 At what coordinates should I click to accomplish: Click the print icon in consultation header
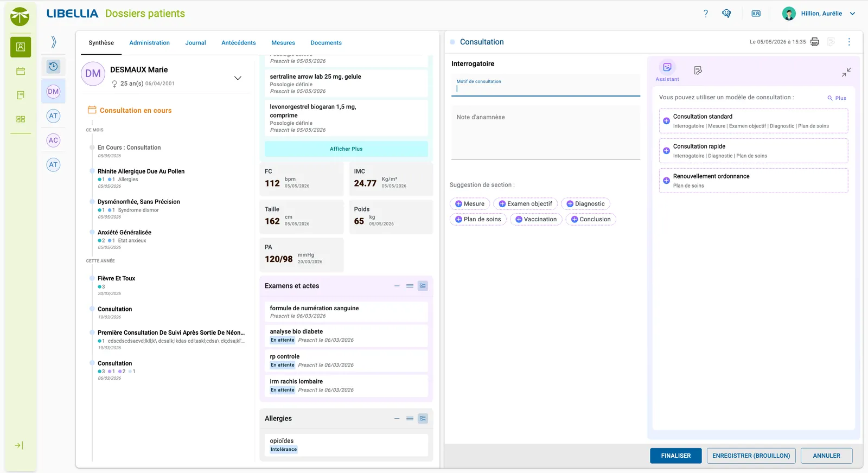(x=814, y=42)
